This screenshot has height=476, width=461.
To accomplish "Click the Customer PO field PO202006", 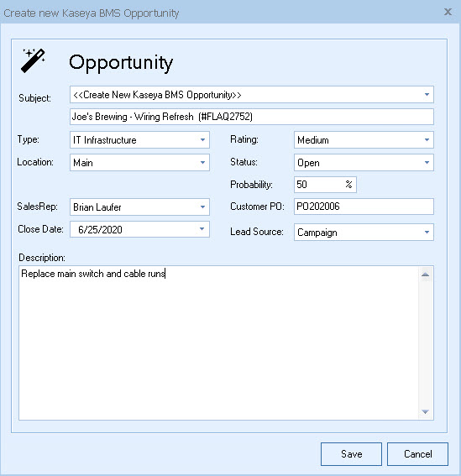I will (x=364, y=207).
